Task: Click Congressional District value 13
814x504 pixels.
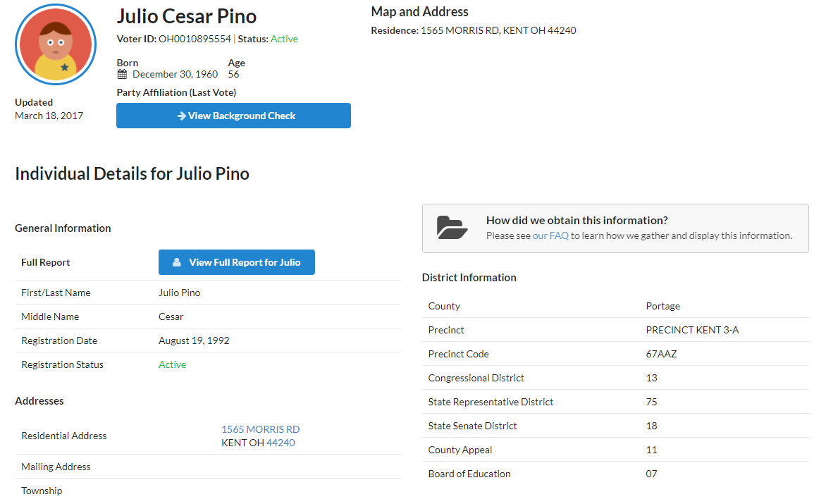Action: pyautogui.click(x=651, y=378)
